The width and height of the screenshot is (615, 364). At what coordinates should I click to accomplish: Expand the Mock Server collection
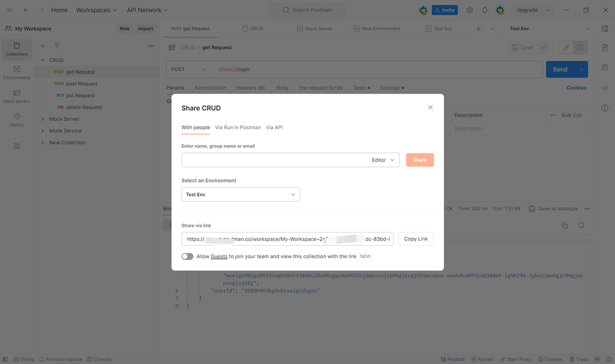(64, 119)
